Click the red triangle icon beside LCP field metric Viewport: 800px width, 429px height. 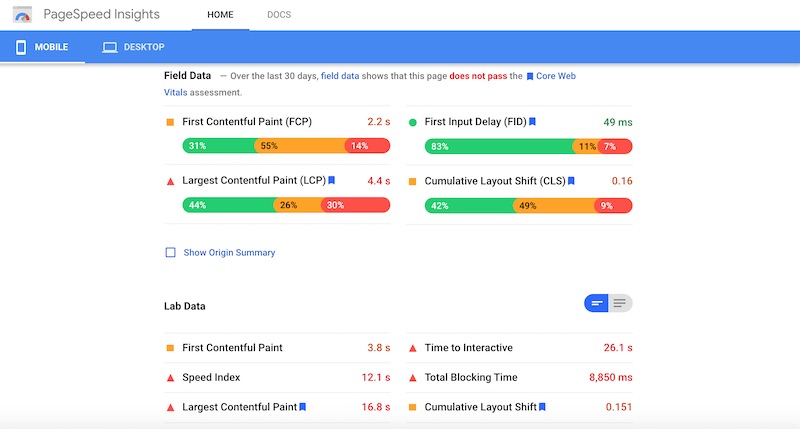coord(170,181)
